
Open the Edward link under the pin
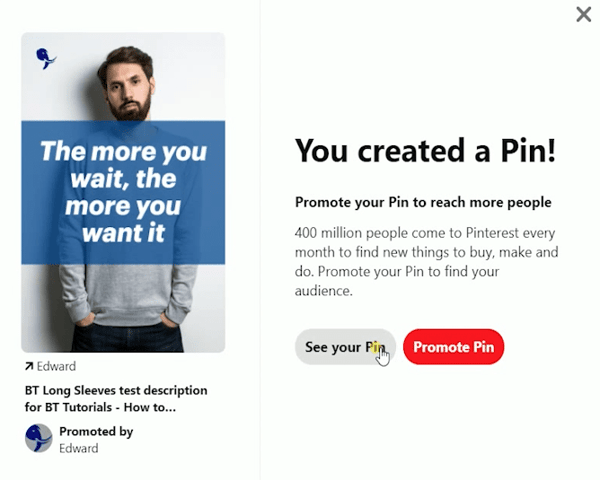point(56,366)
